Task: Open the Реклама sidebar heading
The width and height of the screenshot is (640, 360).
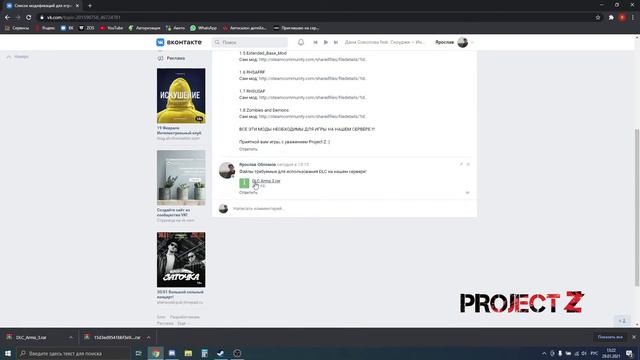Action: pyautogui.click(x=176, y=58)
